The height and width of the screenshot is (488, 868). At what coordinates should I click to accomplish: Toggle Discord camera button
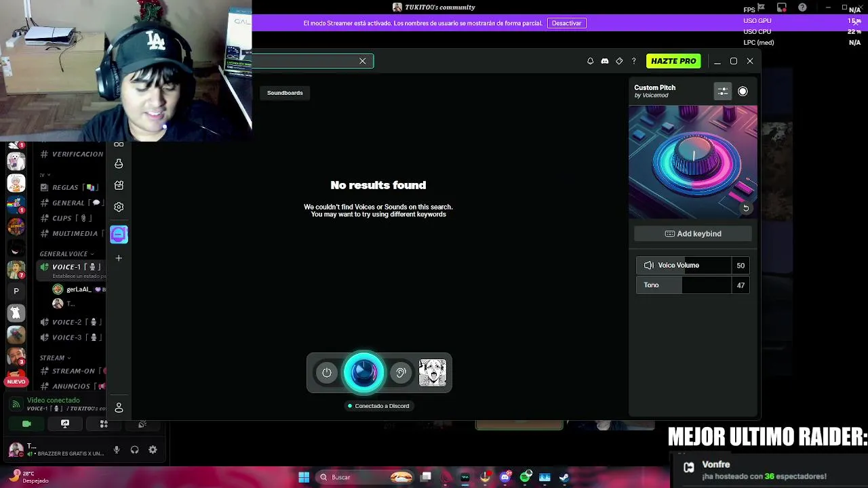click(26, 424)
